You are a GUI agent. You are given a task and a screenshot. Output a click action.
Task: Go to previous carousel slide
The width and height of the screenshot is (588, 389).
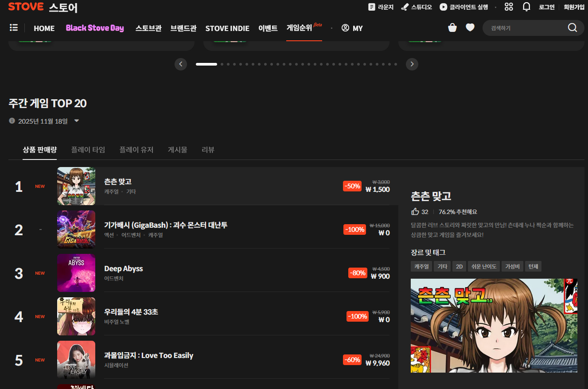(180, 64)
